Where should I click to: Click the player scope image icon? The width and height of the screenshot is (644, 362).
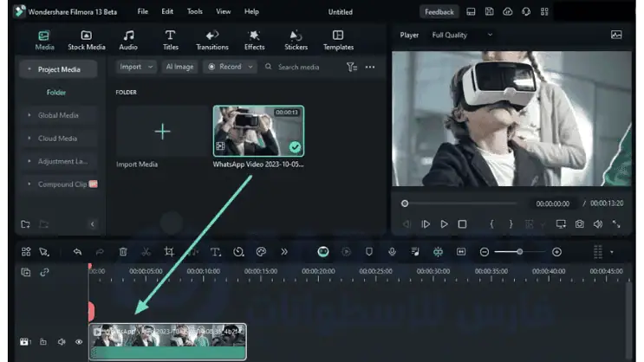[616, 35]
